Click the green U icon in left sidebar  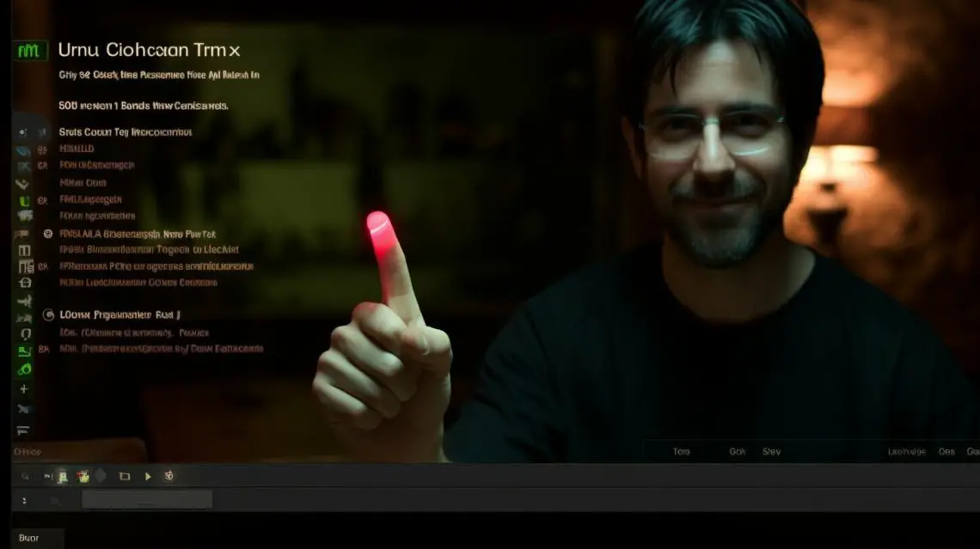coord(24,200)
